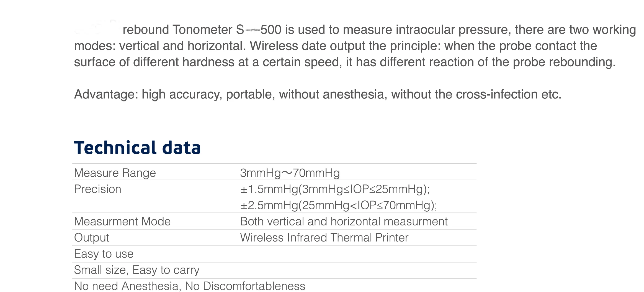Click the Easy to use row
The image size is (644, 292).
104,254
